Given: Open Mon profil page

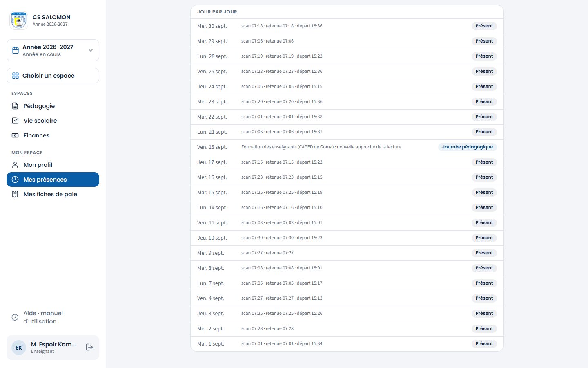Looking at the screenshot, I should 53,165.
